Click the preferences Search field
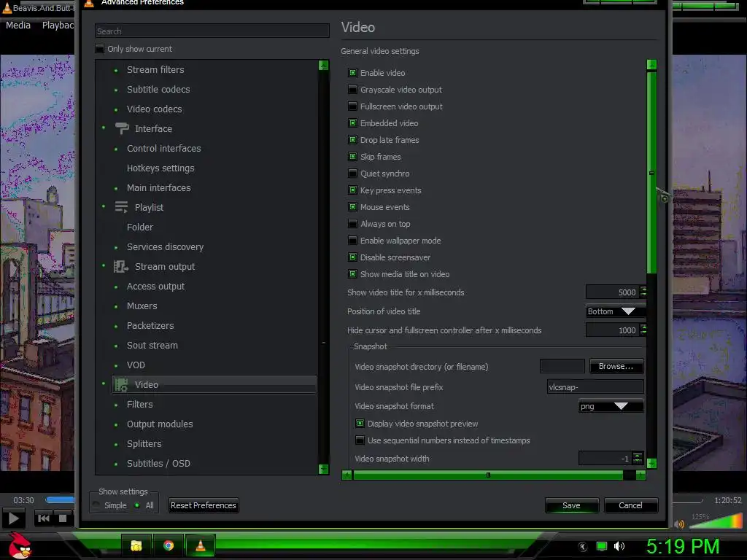 [x=212, y=31]
